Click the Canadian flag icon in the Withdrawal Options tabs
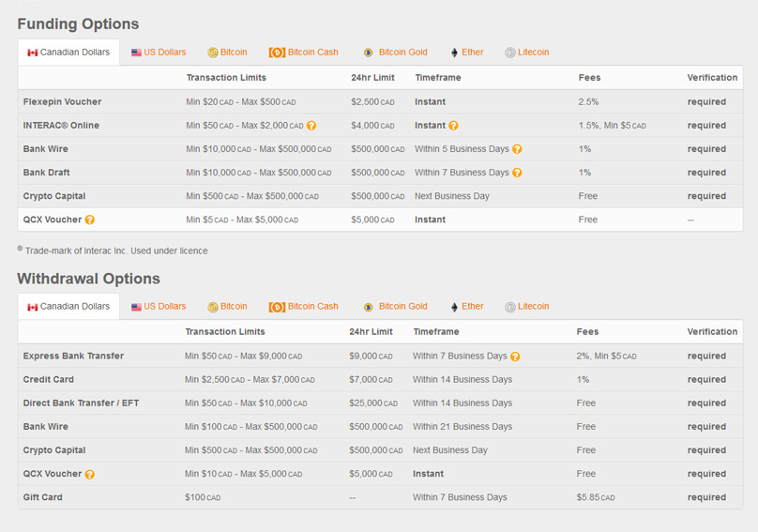This screenshot has width=758, height=532. click(33, 307)
